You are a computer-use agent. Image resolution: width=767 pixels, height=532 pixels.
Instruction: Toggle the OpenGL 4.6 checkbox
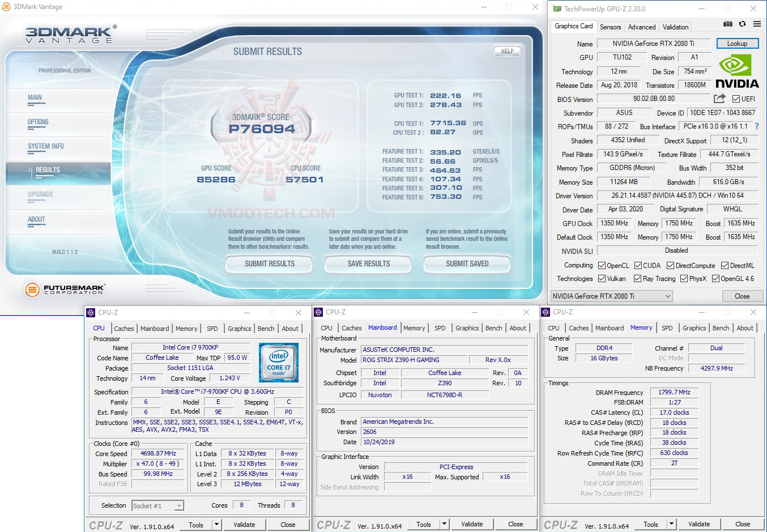point(715,278)
